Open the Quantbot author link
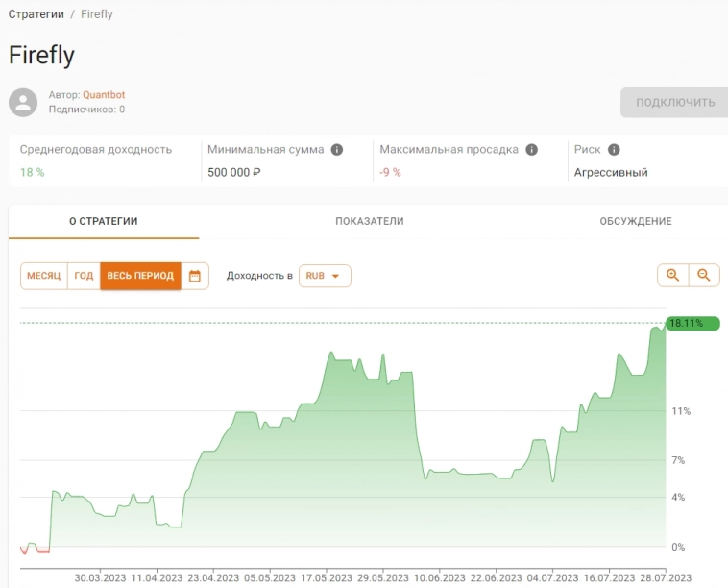The width and height of the screenshot is (728, 588). click(x=104, y=95)
